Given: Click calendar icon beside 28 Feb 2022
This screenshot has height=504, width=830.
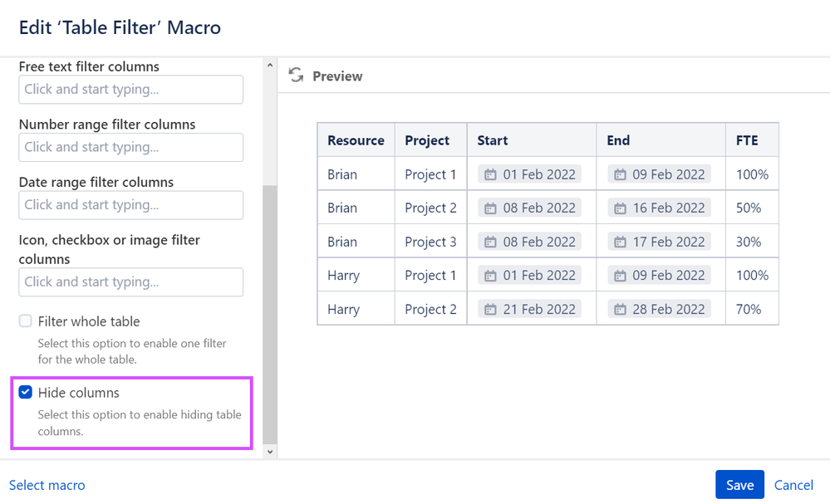Looking at the screenshot, I should (x=620, y=310).
